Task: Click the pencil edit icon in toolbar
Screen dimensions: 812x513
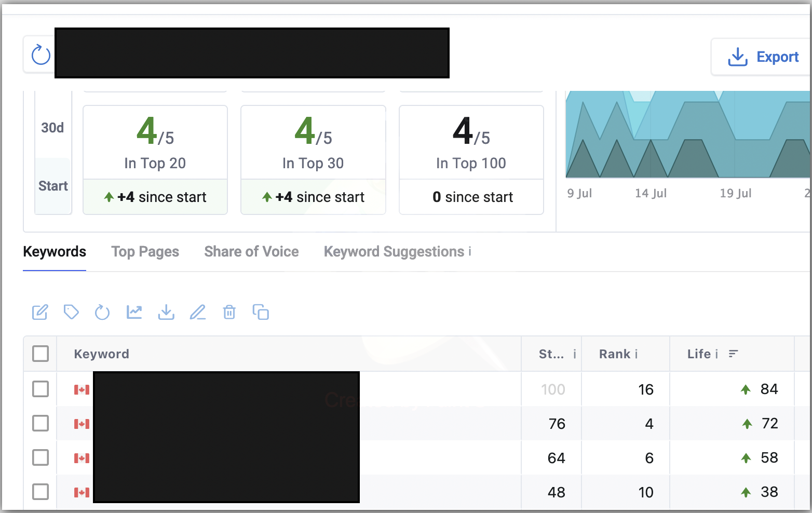Action: (x=198, y=312)
